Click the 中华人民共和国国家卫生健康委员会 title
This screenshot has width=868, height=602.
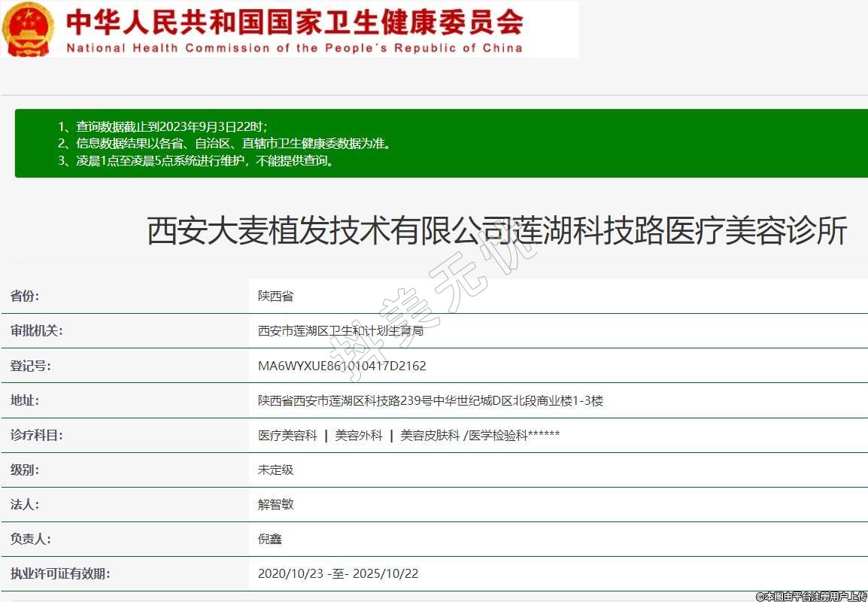tap(295, 22)
